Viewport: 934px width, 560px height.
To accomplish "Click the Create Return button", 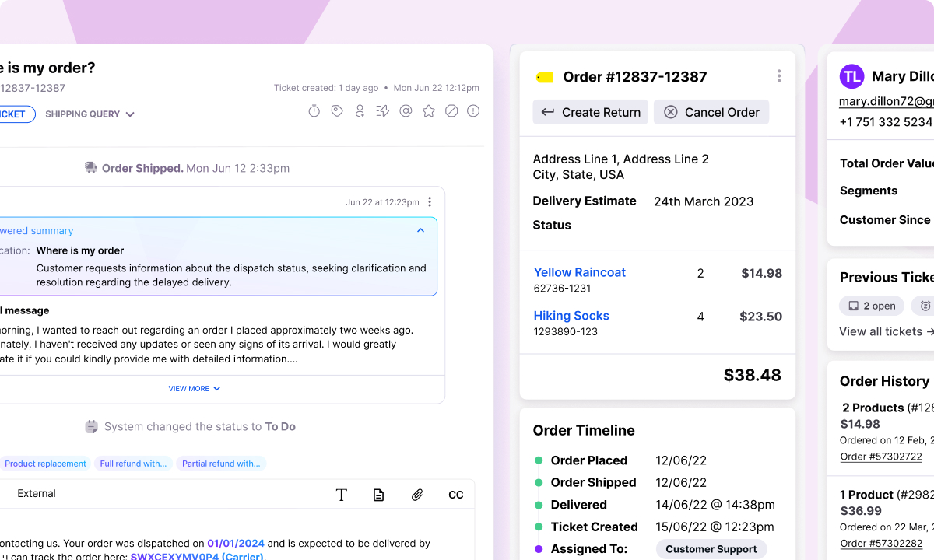I will [590, 112].
